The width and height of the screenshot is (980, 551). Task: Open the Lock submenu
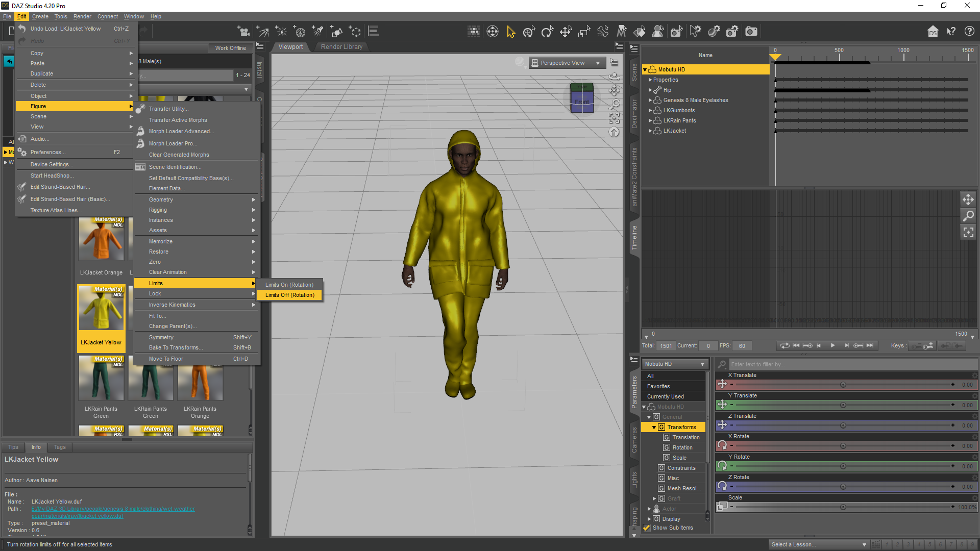(x=195, y=294)
